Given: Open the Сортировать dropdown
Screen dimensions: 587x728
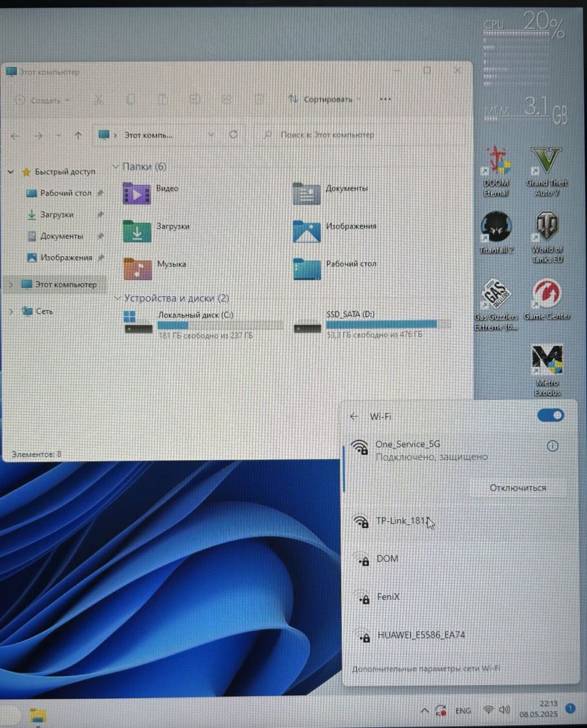Looking at the screenshot, I should coord(324,99).
